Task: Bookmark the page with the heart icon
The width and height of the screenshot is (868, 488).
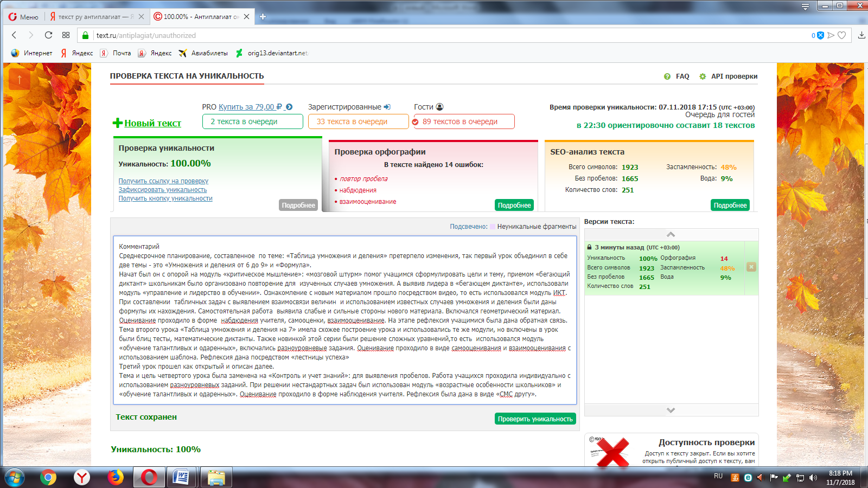Action: click(842, 35)
